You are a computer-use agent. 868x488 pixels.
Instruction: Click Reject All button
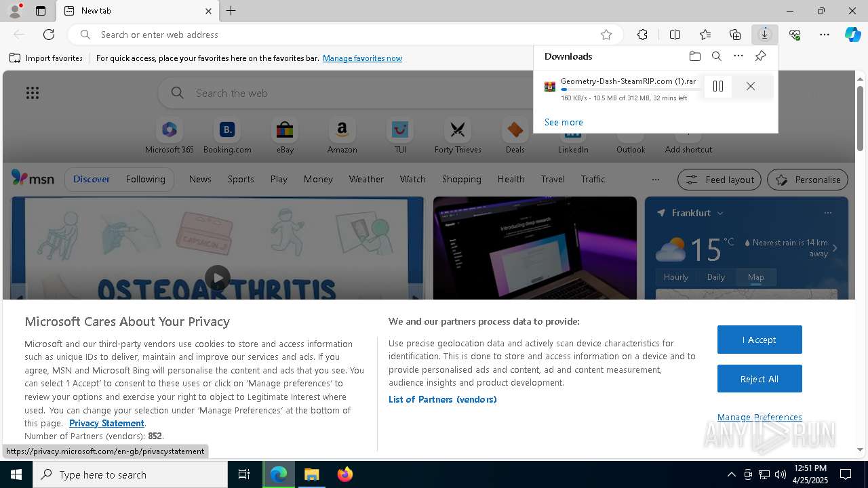(x=759, y=379)
